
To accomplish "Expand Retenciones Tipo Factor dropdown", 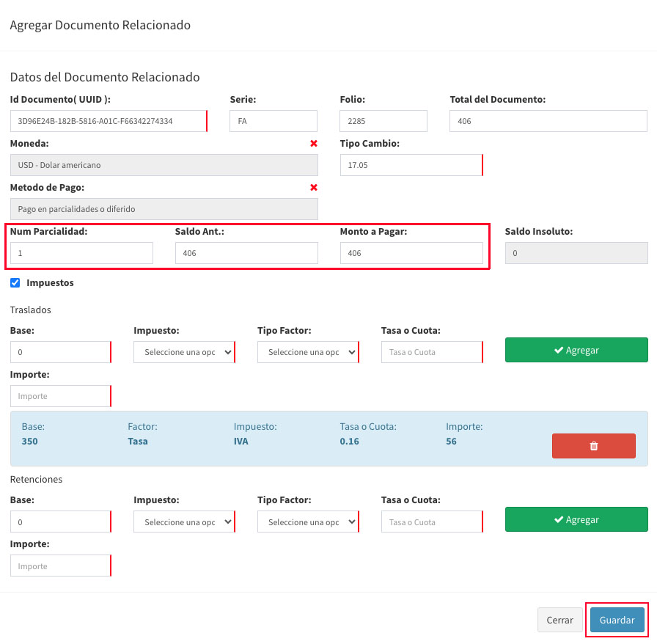I will (308, 522).
